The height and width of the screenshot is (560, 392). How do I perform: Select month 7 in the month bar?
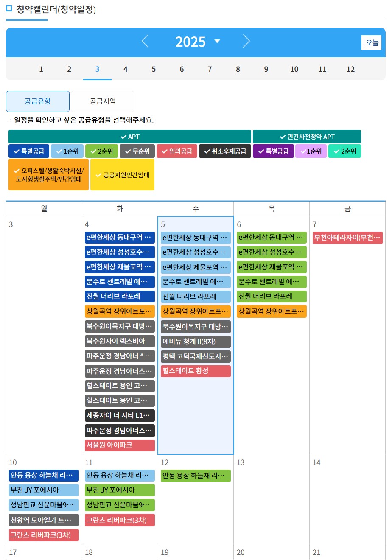210,69
